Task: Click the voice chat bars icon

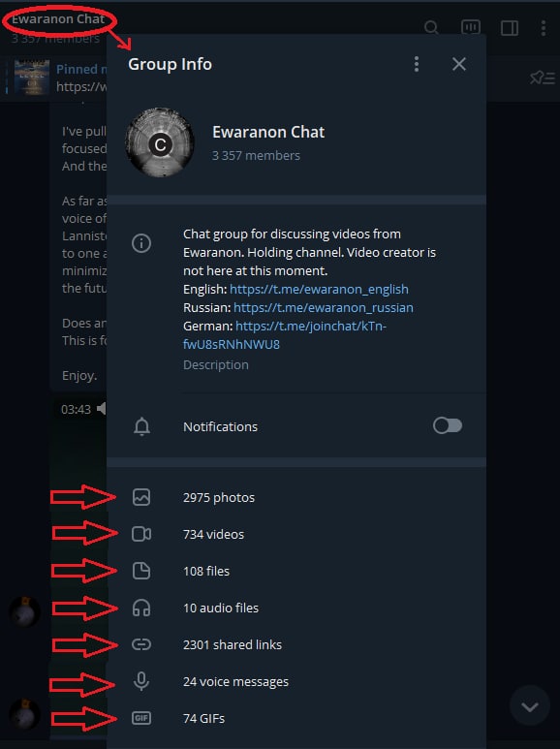Action: click(x=471, y=27)
